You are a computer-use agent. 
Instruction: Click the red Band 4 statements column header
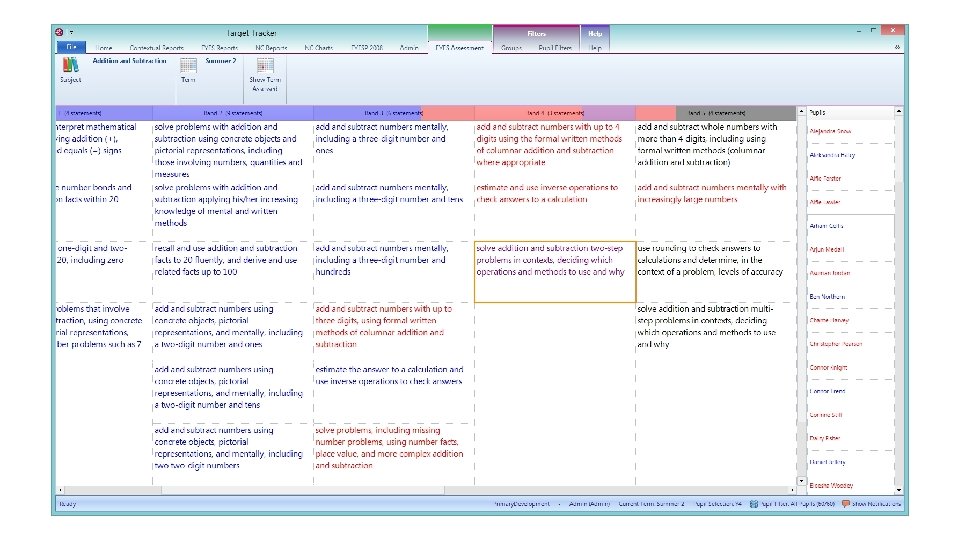pyautogui.click(x=555, y=113)
